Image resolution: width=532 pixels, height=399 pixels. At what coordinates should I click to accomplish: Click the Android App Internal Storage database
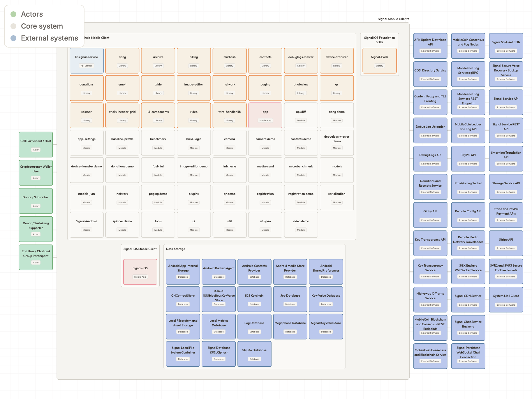183,272
